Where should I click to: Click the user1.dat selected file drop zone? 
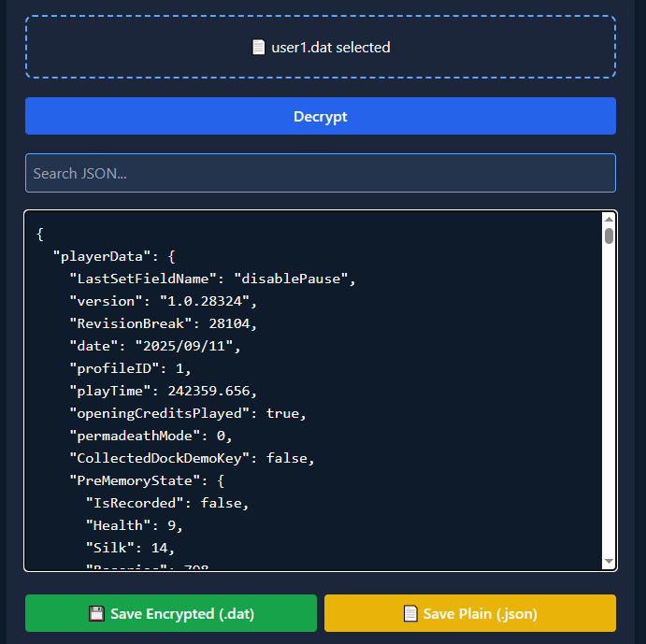pyautogui.click(x=321, y=47)
